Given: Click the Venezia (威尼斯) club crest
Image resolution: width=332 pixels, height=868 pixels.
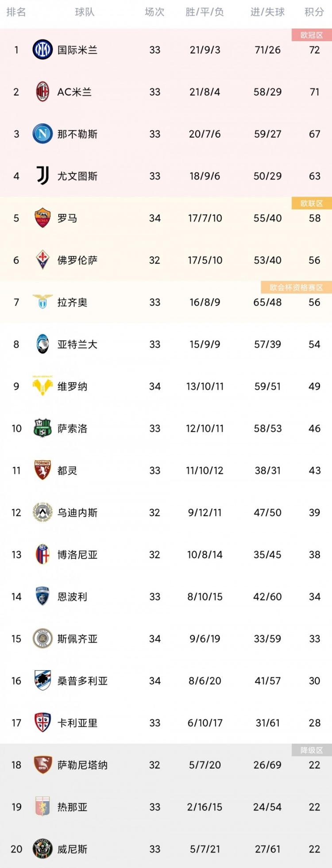Looking at the screenshot, I should click(42, 849).
